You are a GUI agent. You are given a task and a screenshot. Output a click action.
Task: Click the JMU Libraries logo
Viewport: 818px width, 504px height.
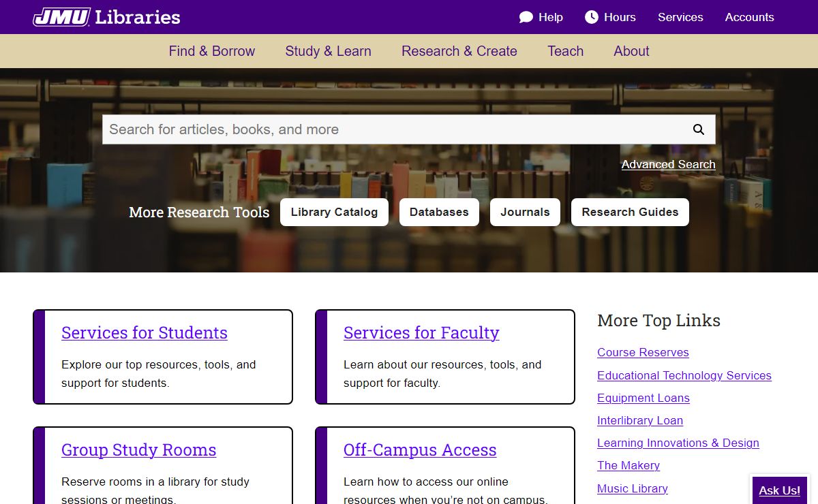(x=106, y=17)
